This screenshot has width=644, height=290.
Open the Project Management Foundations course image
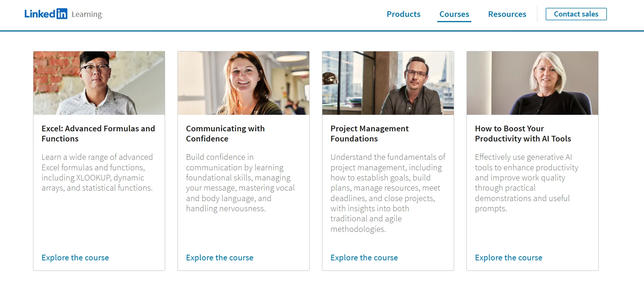click(388, 83)
